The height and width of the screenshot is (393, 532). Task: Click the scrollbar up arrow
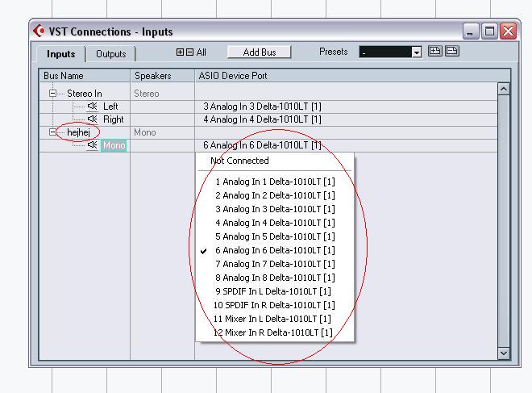(x=504, y=89)
